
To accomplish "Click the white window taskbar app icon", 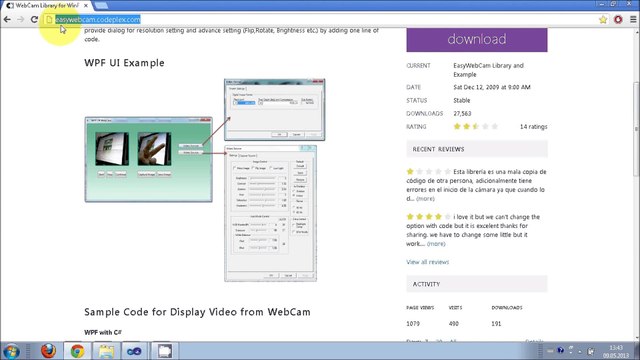I will coord(164,351).
